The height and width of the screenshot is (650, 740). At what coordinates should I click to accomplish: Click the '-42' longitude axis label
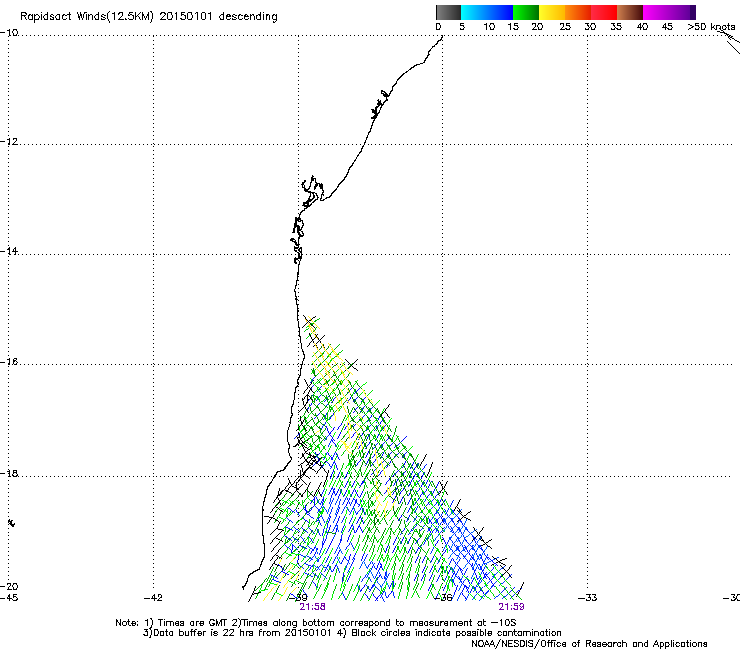[x=153, y=598]
